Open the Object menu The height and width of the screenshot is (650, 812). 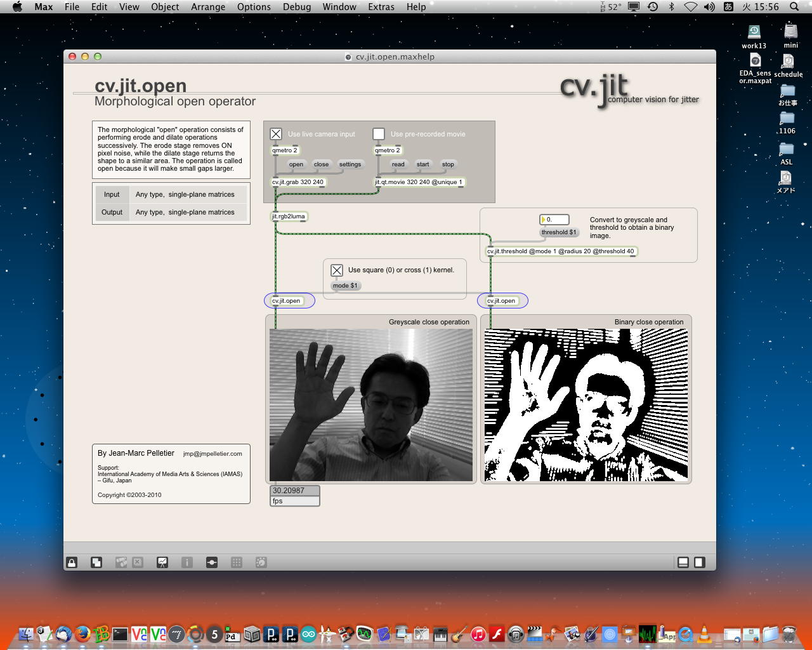(x=165, y=7)
